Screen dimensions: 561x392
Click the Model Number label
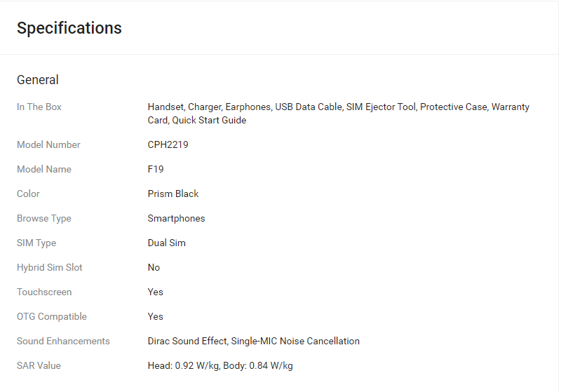pyautogui.click(x=48, y=145)
